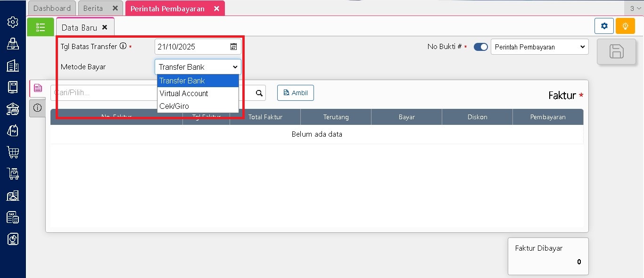Click the Ambil button
The image size is (644, 278).
pos(296,93)
